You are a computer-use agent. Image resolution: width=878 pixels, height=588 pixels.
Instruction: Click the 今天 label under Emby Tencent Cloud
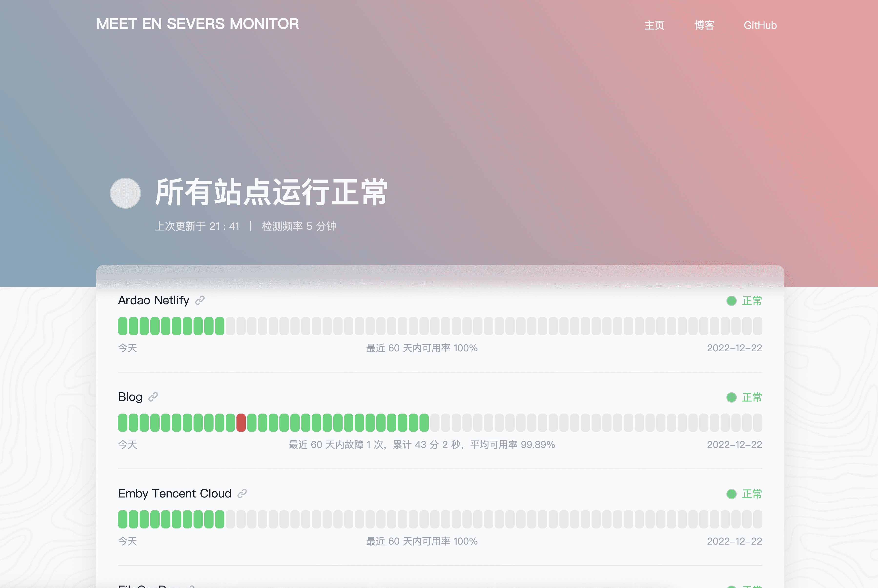(x=128, y=541)
